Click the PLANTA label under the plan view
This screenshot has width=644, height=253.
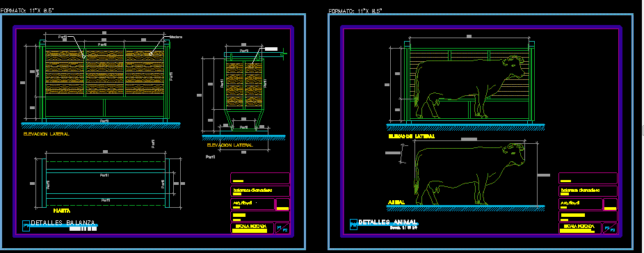(x=61, y=210)
